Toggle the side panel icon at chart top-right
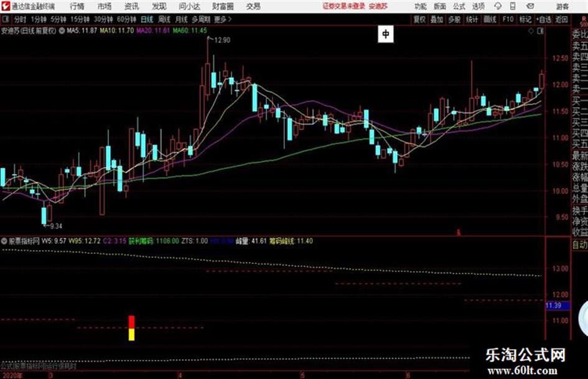 coord(540,31)
